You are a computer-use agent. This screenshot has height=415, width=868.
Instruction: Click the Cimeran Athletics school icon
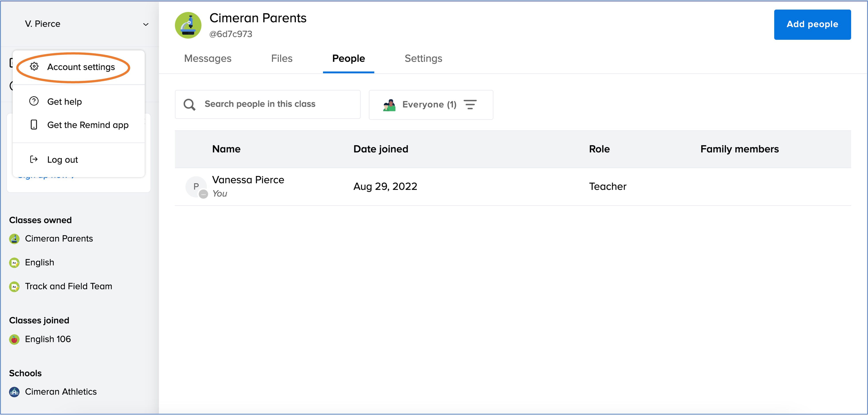(14, 392)
